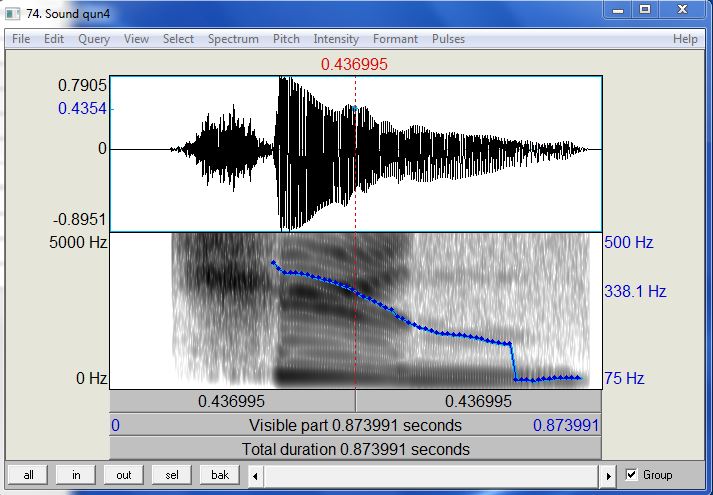
Task: Close the Sound qun4 window
Action: coord(682,10)
